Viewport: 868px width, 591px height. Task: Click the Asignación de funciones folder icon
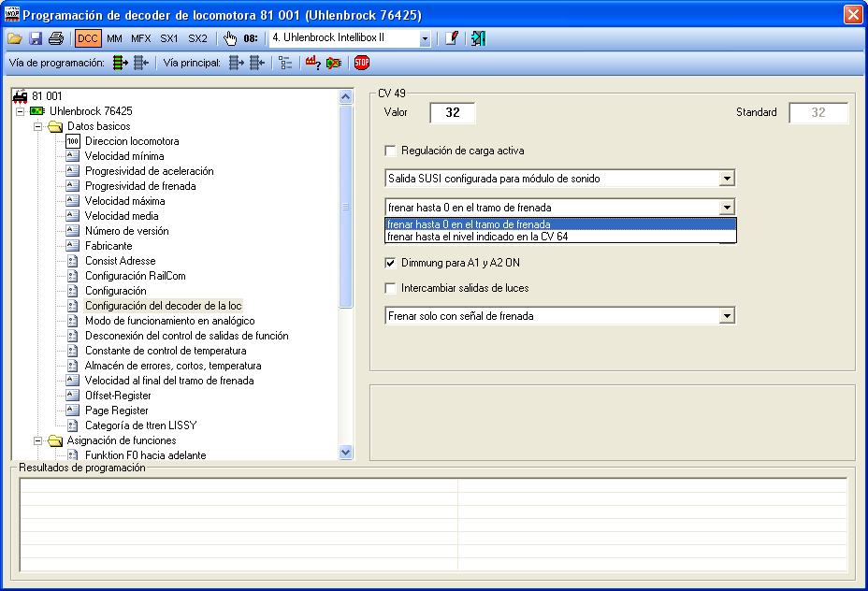click(55, 441)
